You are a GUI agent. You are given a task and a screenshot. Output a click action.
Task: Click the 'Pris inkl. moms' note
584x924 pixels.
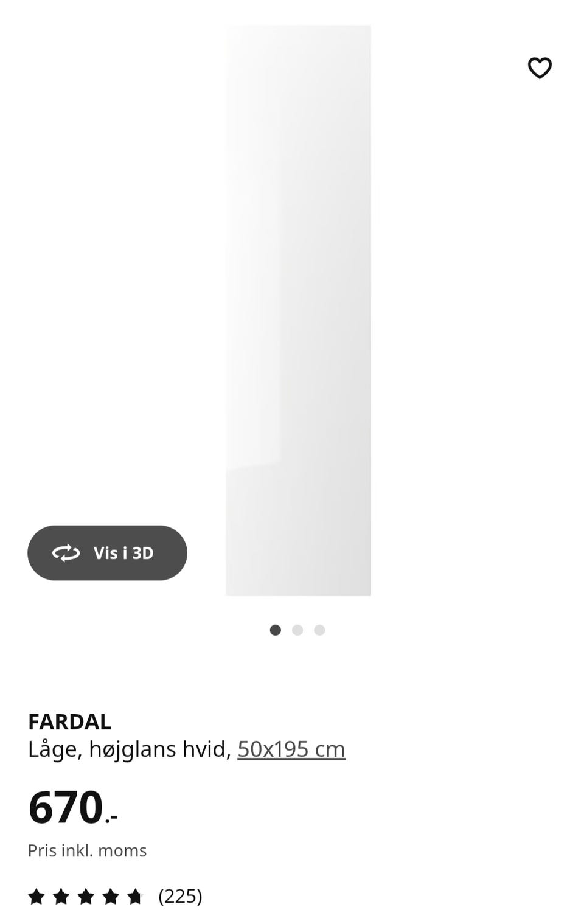[87, 850]
